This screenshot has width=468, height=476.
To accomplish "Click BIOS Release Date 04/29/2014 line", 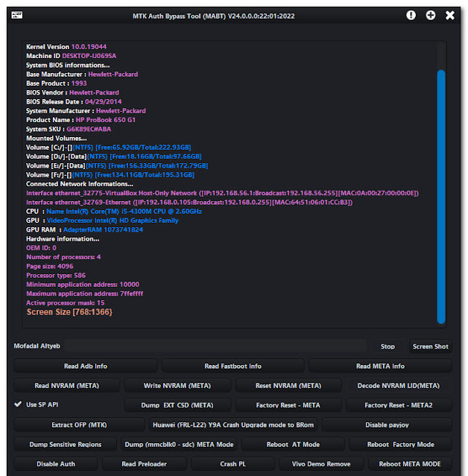I will coord(74,102).
